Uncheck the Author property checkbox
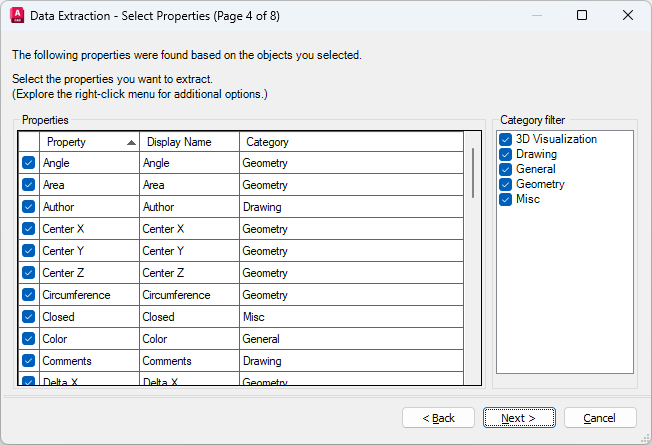 pyautogui.click(x=28, y=207)
